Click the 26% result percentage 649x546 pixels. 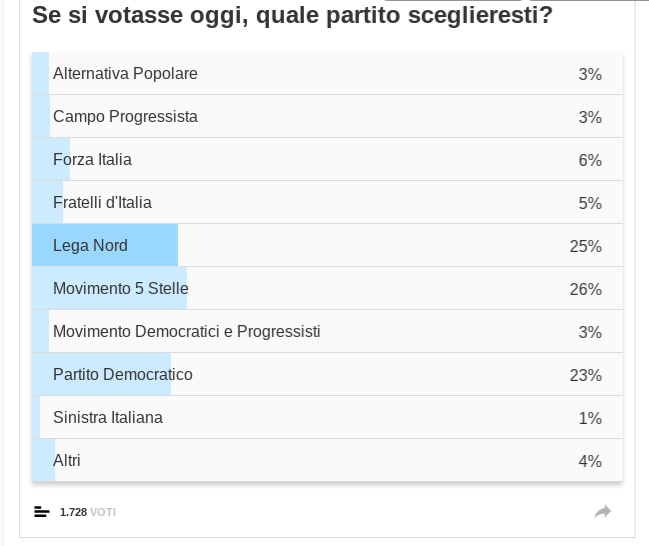(585, 289)
